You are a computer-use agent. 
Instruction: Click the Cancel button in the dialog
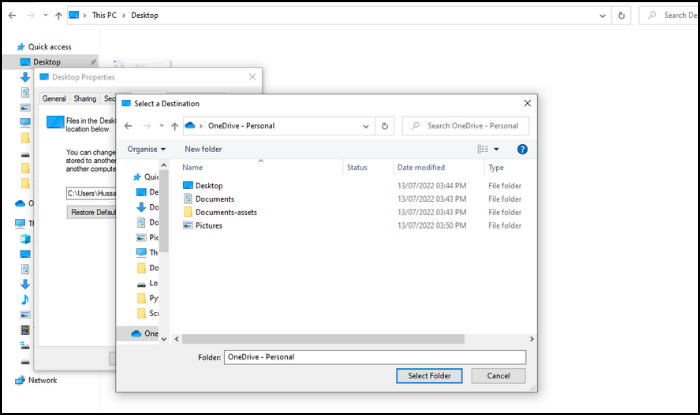coord(498,376)
